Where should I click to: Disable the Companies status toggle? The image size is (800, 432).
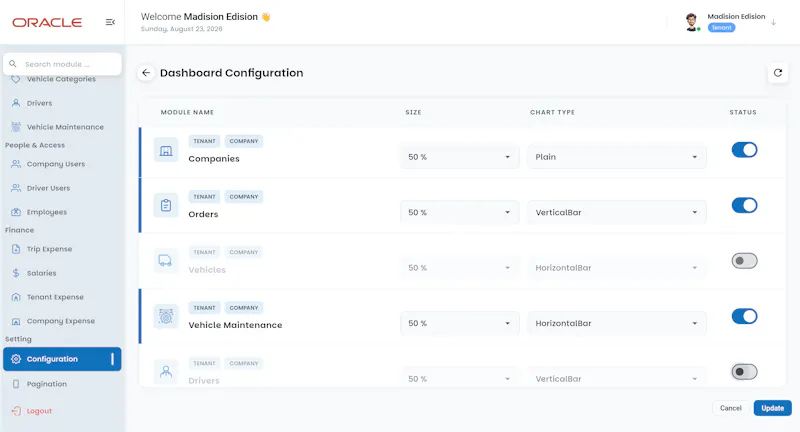coord(744,150)
